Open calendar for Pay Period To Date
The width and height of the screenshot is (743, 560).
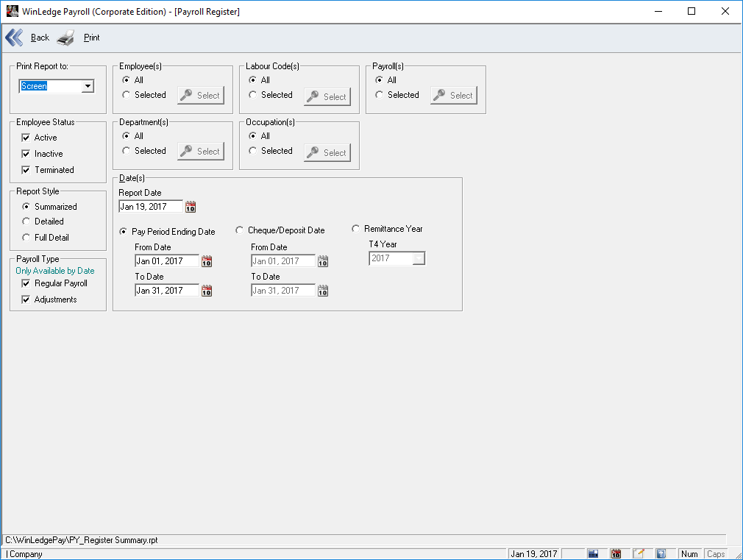(207, 291)
